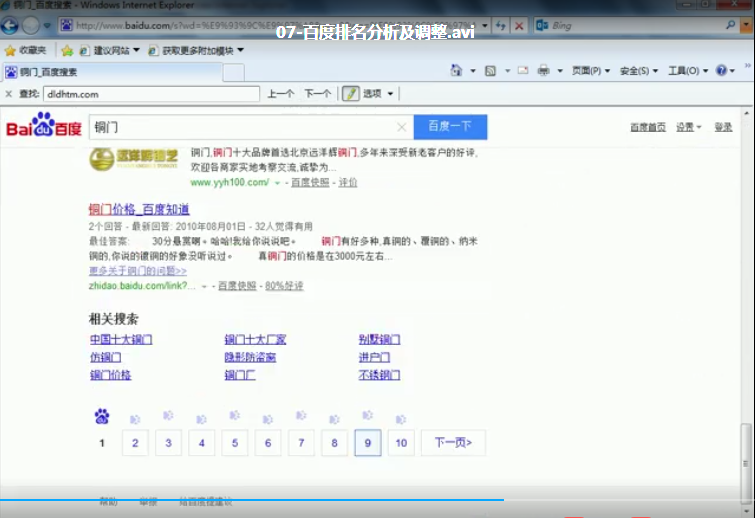Open related search 不锈钢门
The width and height of the screenshot is (755, 518).
click(x=379, y=375)
